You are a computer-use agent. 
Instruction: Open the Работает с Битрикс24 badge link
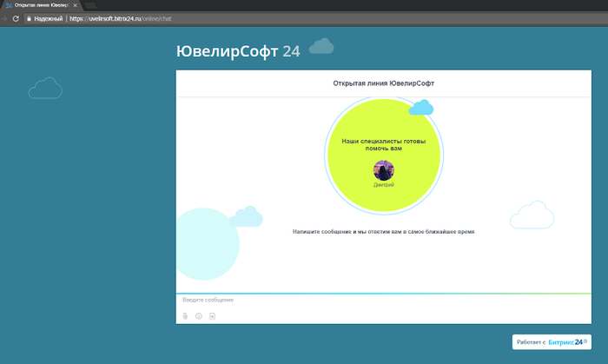click(x=552, y=342)
